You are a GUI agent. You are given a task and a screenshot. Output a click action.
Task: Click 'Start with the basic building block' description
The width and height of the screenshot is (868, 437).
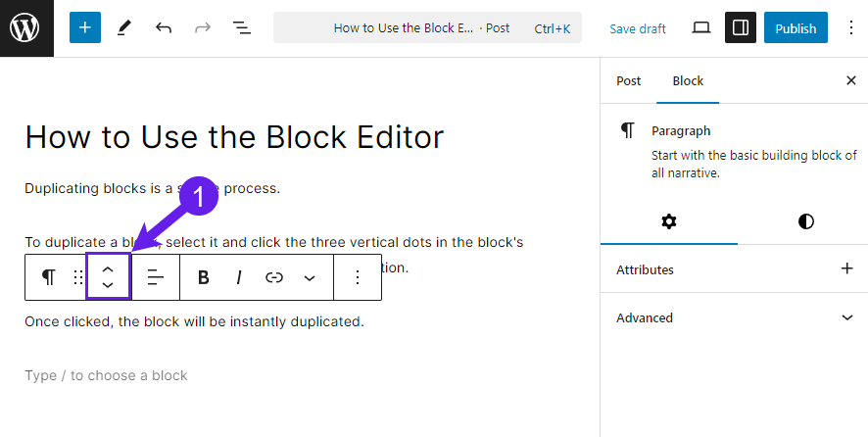(754, 164)
